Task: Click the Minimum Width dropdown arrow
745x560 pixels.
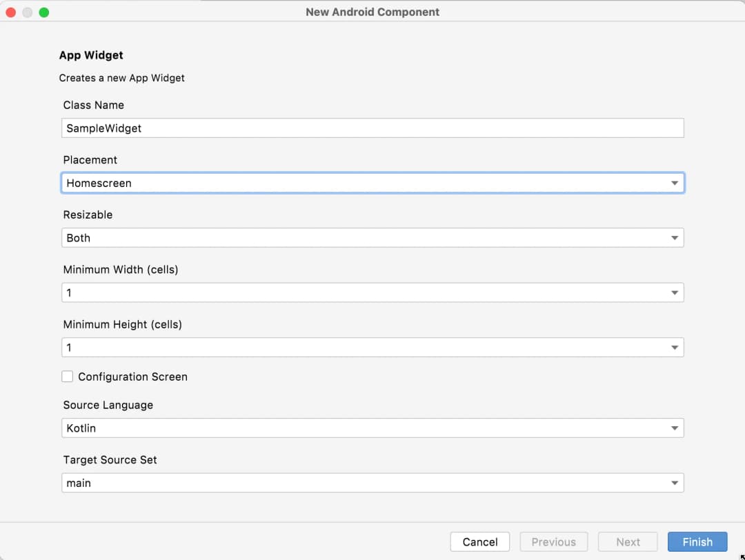Action: click(674, 293)
